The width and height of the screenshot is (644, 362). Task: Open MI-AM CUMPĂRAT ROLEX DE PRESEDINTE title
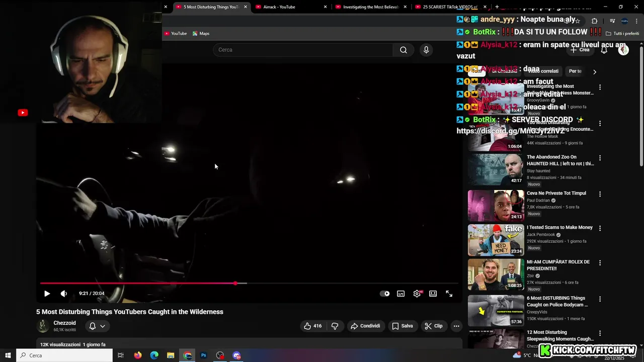(558, 265)
